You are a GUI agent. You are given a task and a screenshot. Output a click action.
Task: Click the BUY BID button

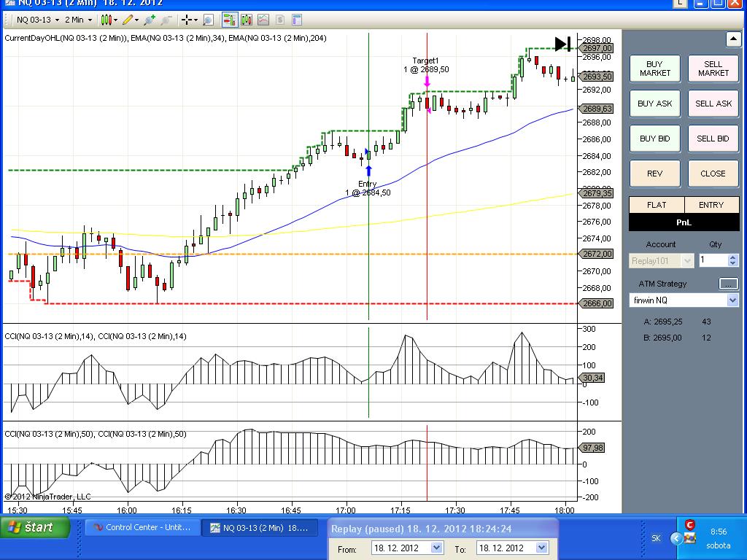click(x=654, y=139)
